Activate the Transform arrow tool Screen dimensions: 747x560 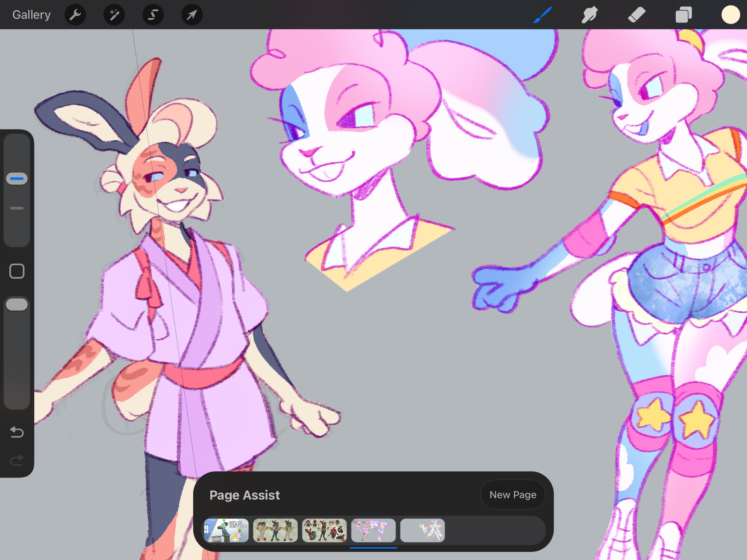coord(192,15)
